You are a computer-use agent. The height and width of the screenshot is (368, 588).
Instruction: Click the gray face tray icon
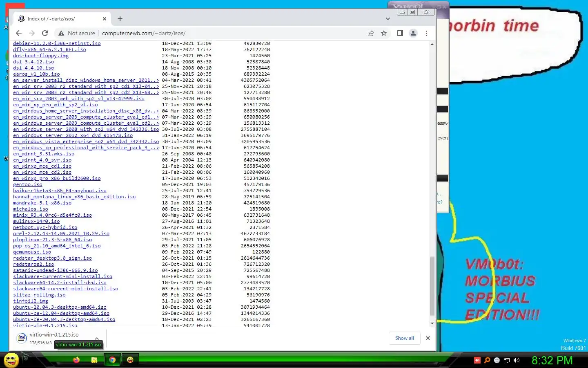pyautogui.click(x=497, y=360)
